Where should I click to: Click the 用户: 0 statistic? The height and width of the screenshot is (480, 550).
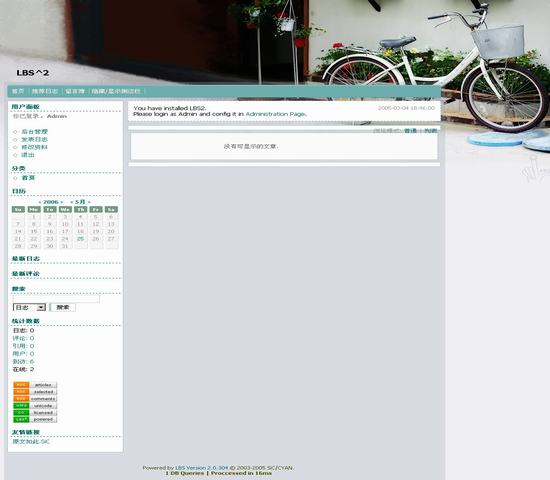pos(24,354)
